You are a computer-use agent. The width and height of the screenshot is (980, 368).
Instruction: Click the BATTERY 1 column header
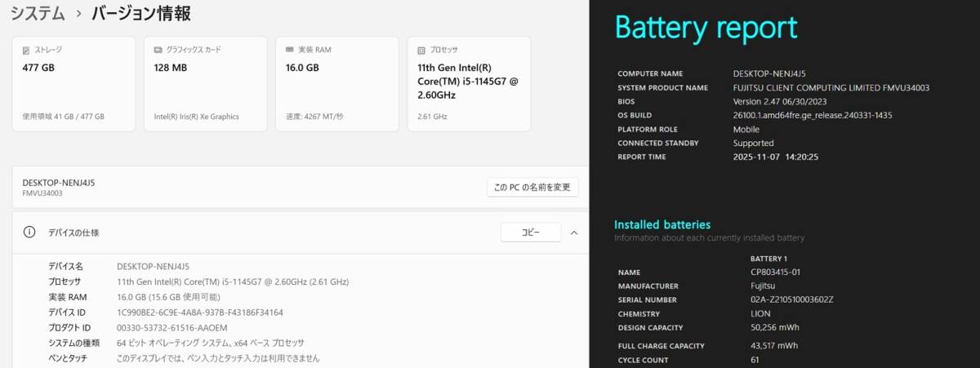point(770,258)
